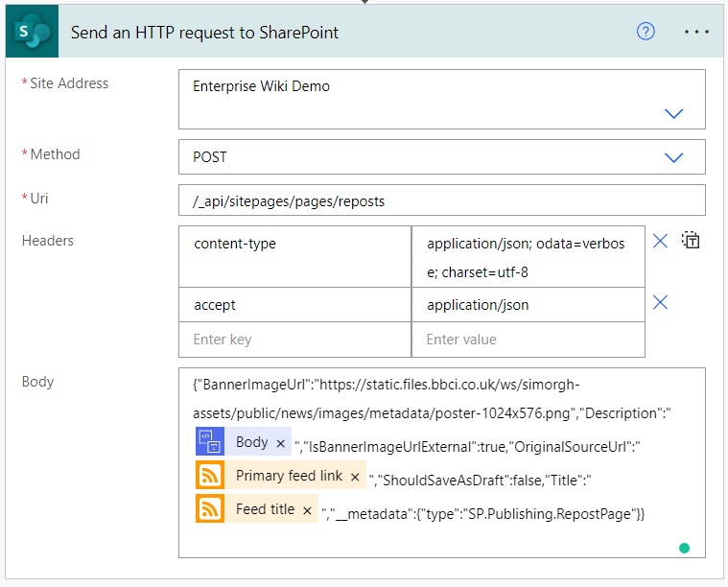Image resolution: width=728 pixels, height=587 pixels.
Task: Open the action's ellipsis menu
Action: (x=696, y=32)
